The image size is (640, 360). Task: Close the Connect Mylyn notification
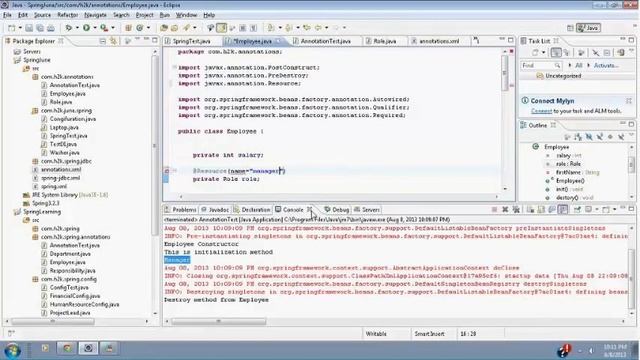coord(629,100)
